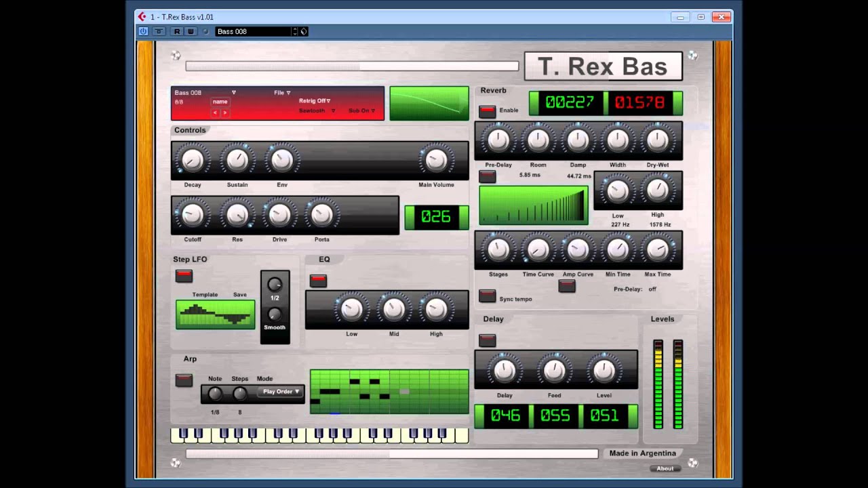Click the Cutoff knob
868x488 pixels.
193,215
